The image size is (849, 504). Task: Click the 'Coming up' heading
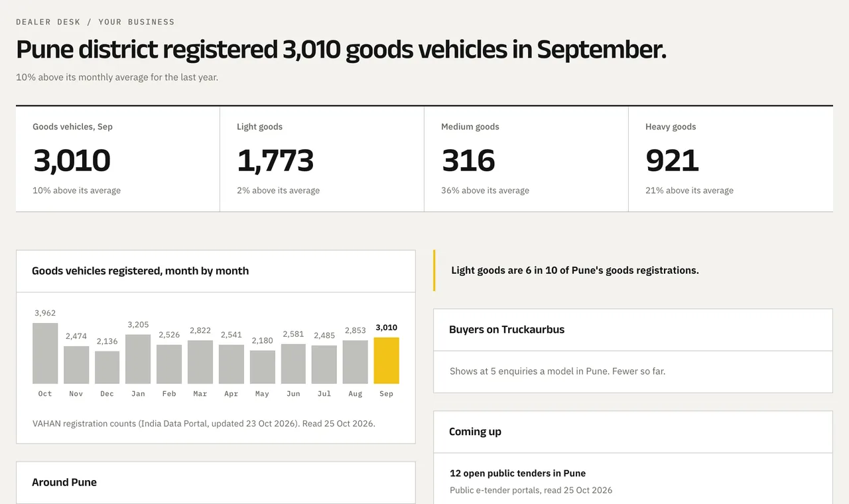tap(475, 432)
